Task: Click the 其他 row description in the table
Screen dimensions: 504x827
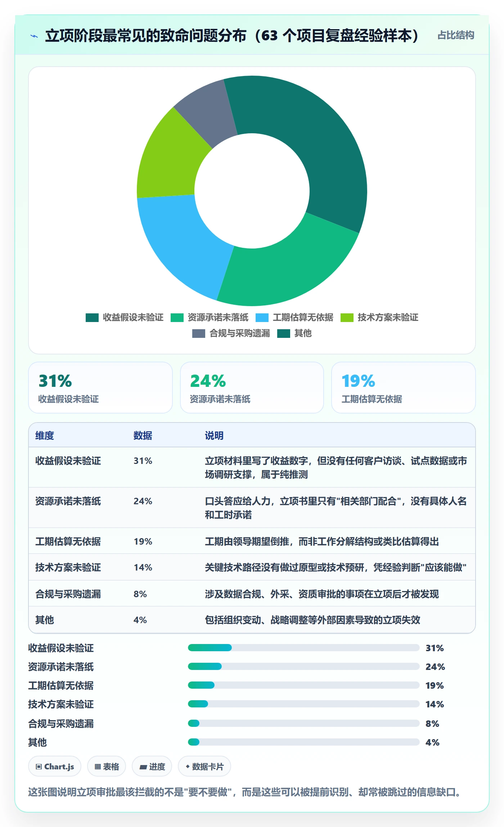Action: click(x=312, y=620)
